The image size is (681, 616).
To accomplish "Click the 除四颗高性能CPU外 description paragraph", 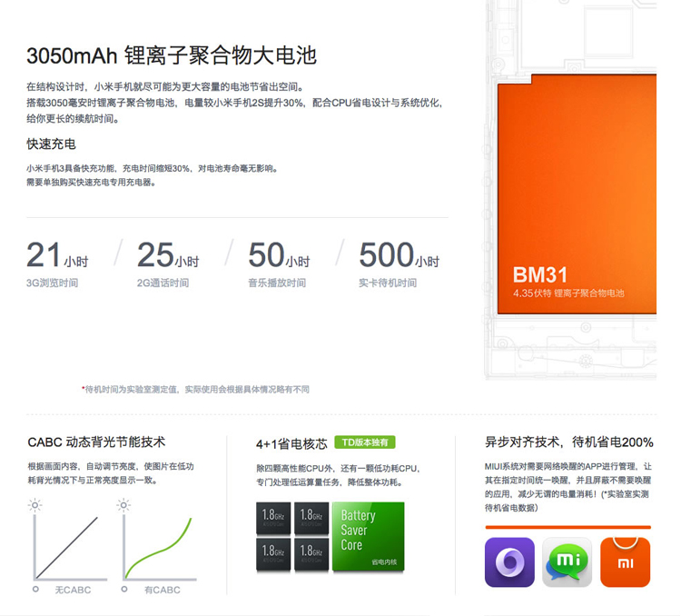I will 338,475.
